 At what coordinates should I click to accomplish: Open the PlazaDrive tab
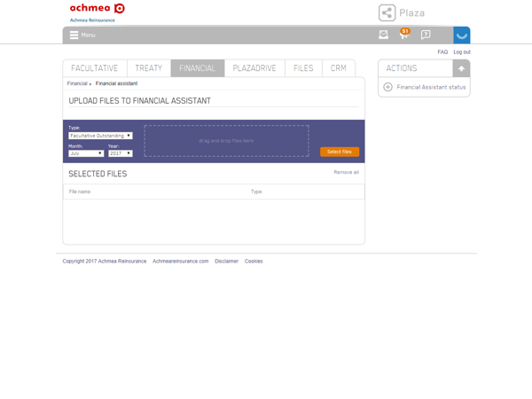(x=254, y=68)
